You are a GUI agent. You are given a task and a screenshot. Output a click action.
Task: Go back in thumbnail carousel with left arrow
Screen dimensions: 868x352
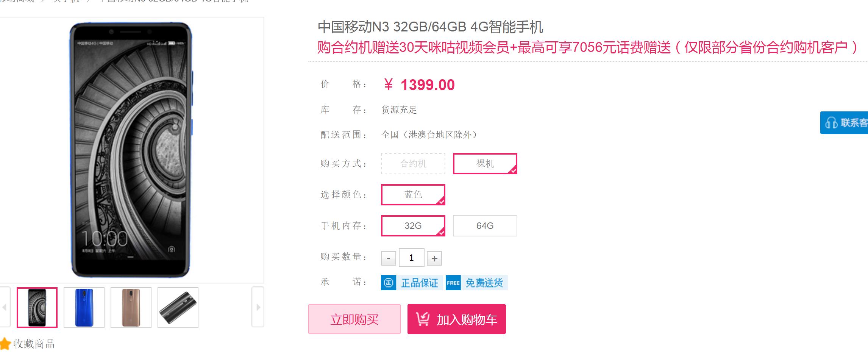pos(5,307)
